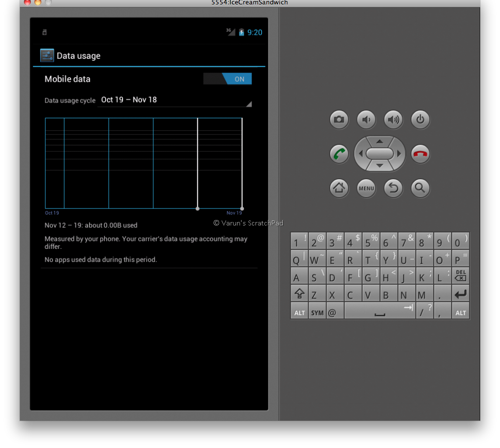The width and height of the screenshot is (500, 448).
Task: Click the battery status icon
Action: click(x=242, y=32)
